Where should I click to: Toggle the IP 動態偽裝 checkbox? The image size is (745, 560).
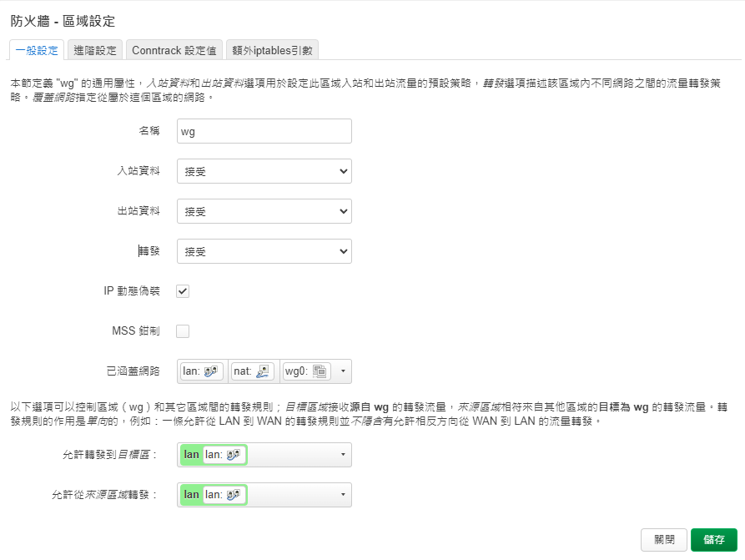click(x=183, y=291)
